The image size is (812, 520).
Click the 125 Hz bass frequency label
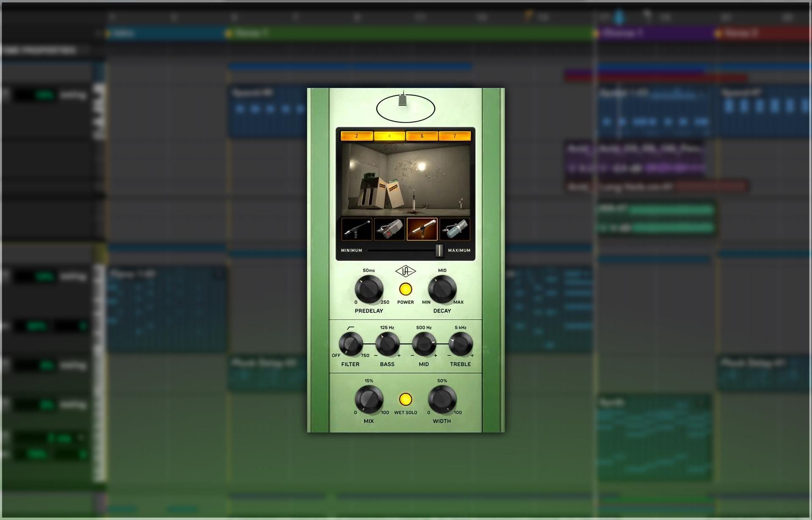tap(387, 328)
